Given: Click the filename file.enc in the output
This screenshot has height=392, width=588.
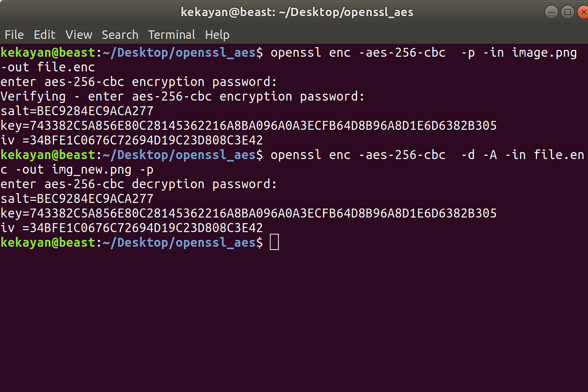Looking at the screenshot, I should tap(66, 67).
